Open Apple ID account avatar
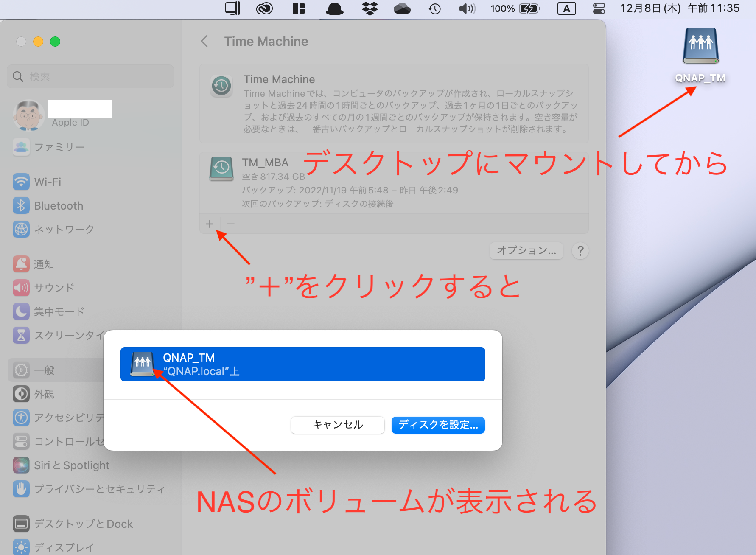This screenshot has width=756, height=555. pyautogui.click(x=28, y=115)
